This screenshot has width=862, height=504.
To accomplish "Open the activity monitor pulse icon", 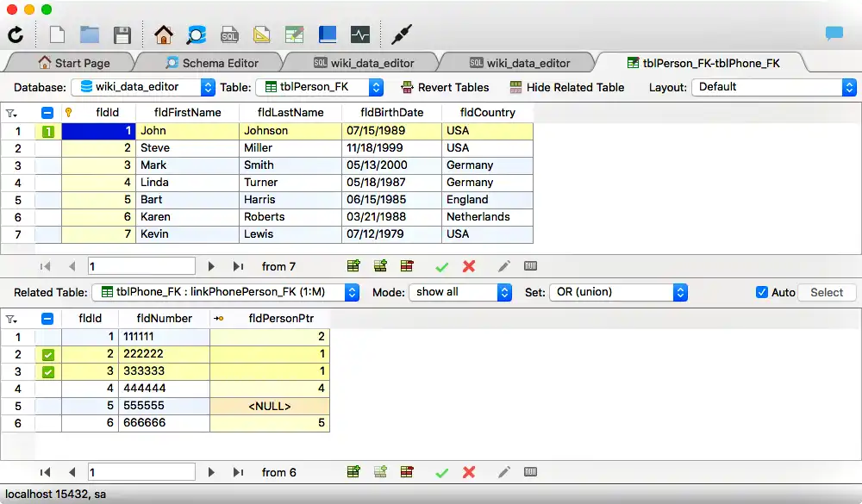I will pos(360,34).
